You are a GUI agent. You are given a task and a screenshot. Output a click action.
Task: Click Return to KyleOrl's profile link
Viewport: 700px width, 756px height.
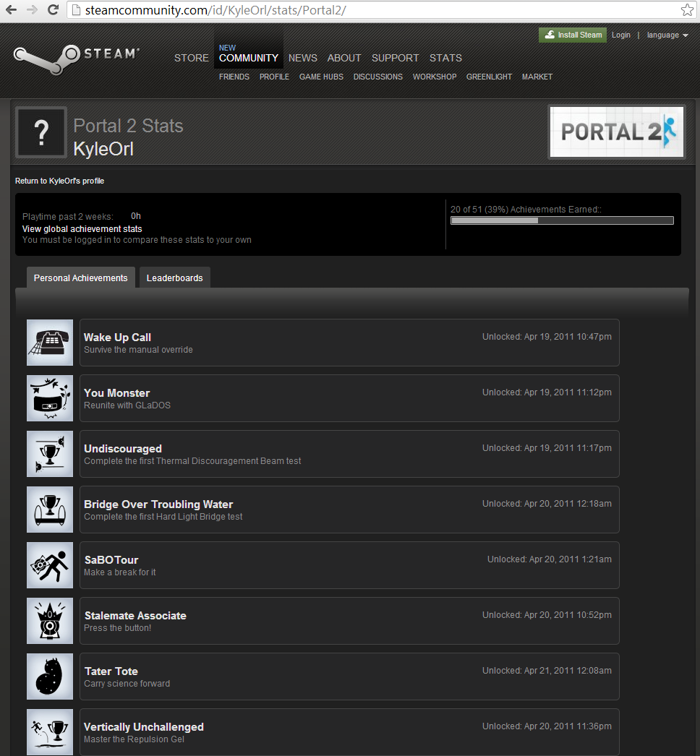[60, 181]
